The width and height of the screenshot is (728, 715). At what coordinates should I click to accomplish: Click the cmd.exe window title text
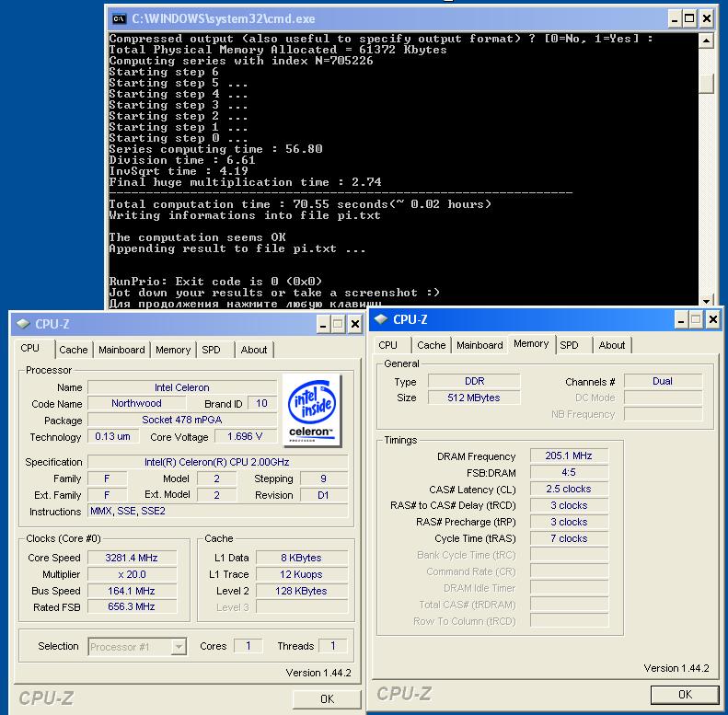click(x=224, y=19)
